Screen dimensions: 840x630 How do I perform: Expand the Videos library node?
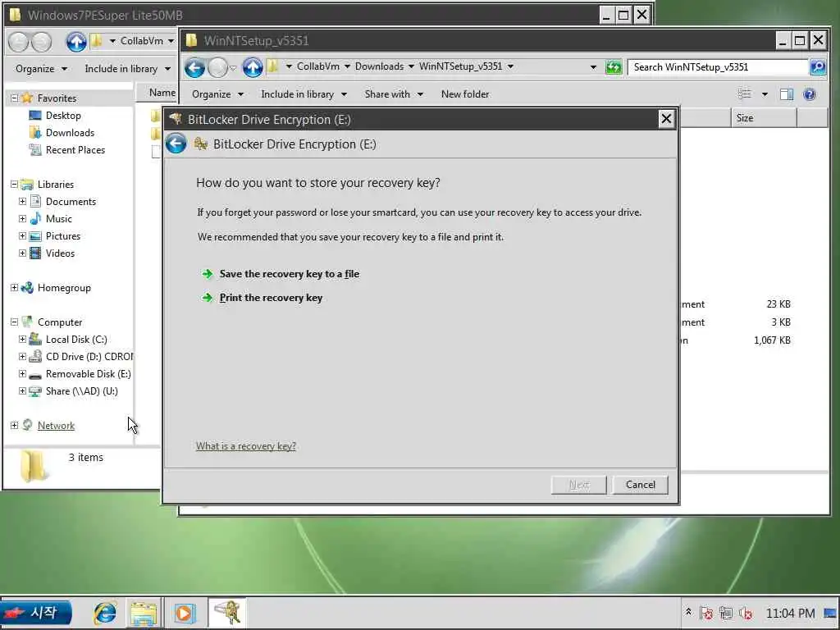pos(22,253)
